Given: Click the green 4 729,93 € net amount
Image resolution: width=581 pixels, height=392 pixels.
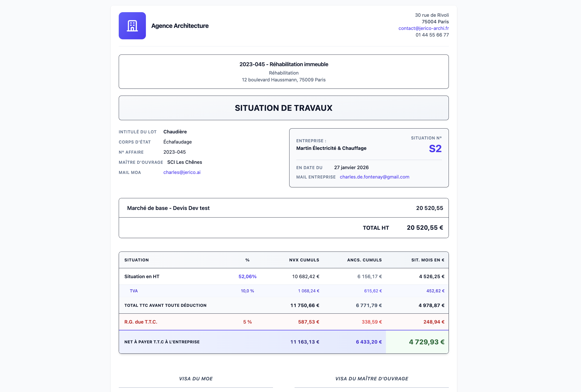Looking at the screenshot, I should [426, 342].
